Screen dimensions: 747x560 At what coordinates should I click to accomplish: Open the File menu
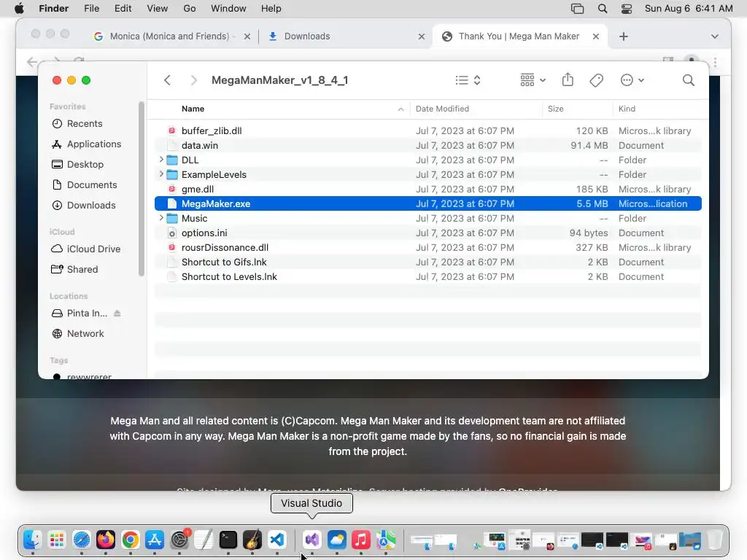(x=91, y=9)
